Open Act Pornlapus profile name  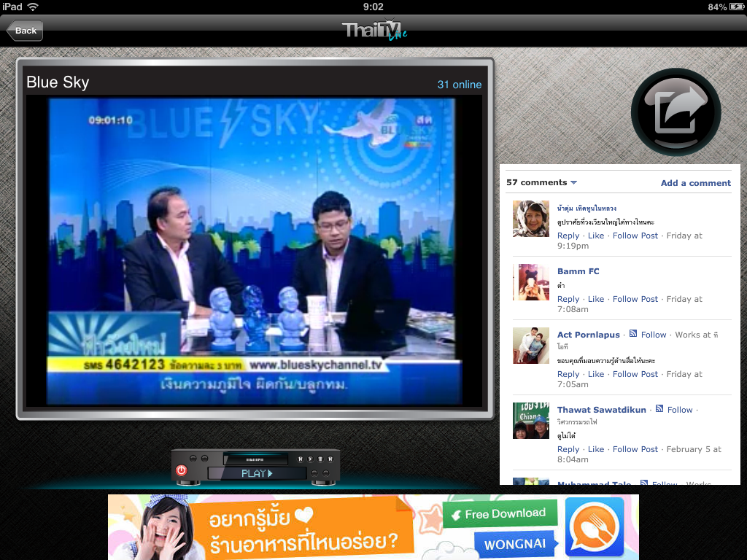coord(589,335)
